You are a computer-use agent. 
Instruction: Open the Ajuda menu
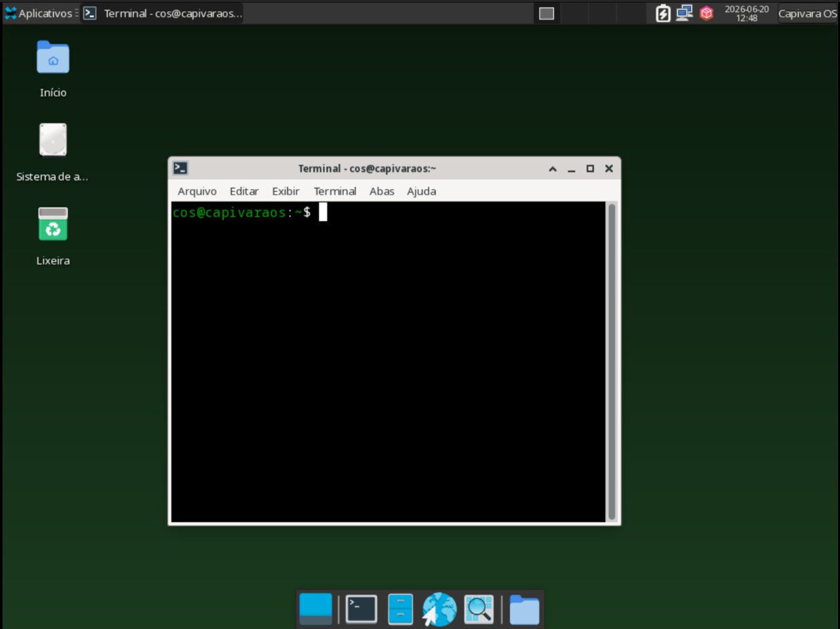pyautogui.click(x=421, y=192)
